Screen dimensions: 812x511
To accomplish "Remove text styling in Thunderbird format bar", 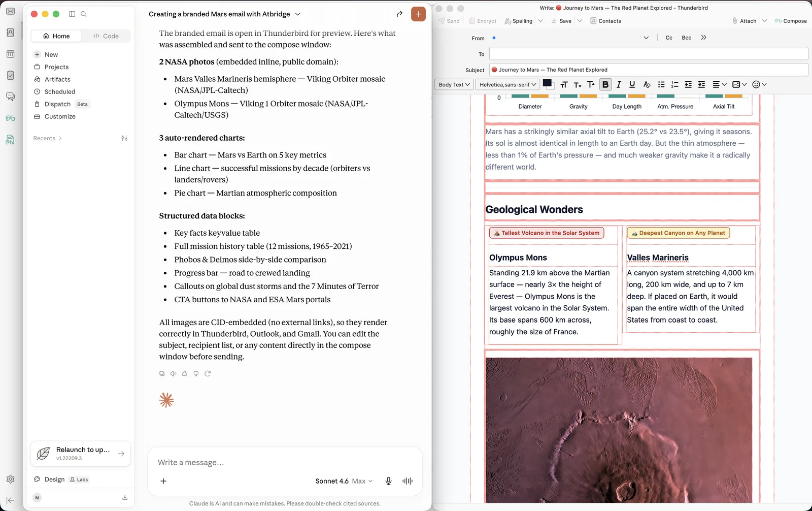I will point(647,85).
